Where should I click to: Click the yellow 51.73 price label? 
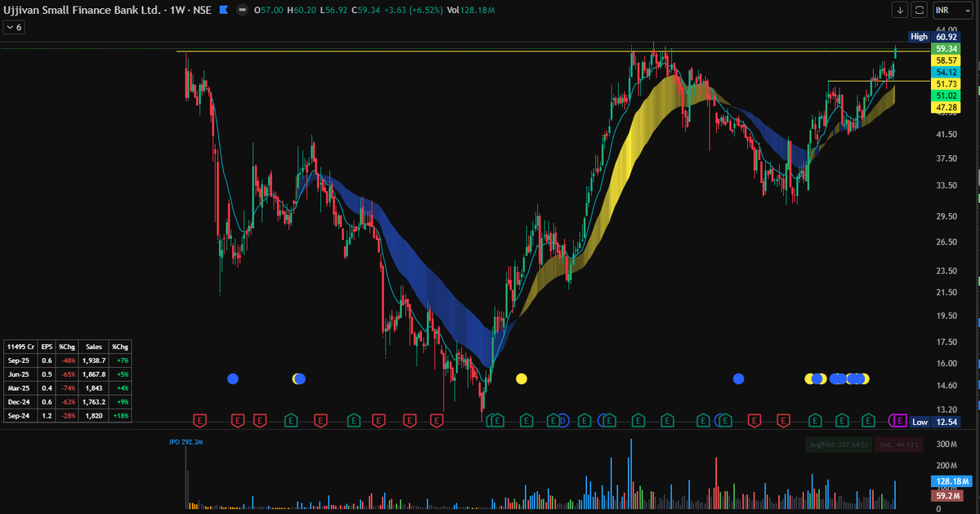[x=947, y=84]
